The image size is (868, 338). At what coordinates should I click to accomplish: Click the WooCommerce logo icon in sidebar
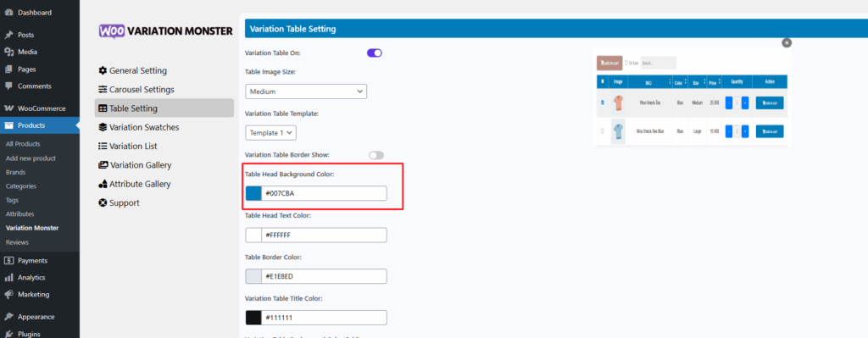(x=8, y=108)
